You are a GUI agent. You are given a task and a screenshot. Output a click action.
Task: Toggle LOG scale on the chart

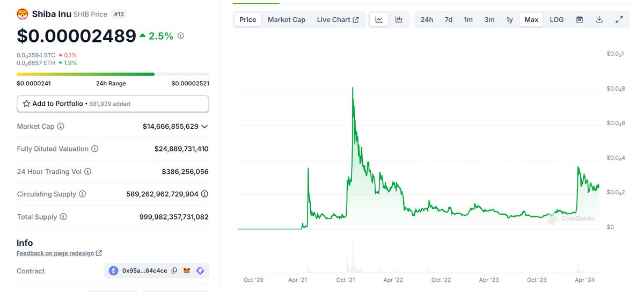pyautogui.click(x=557, y=20)
